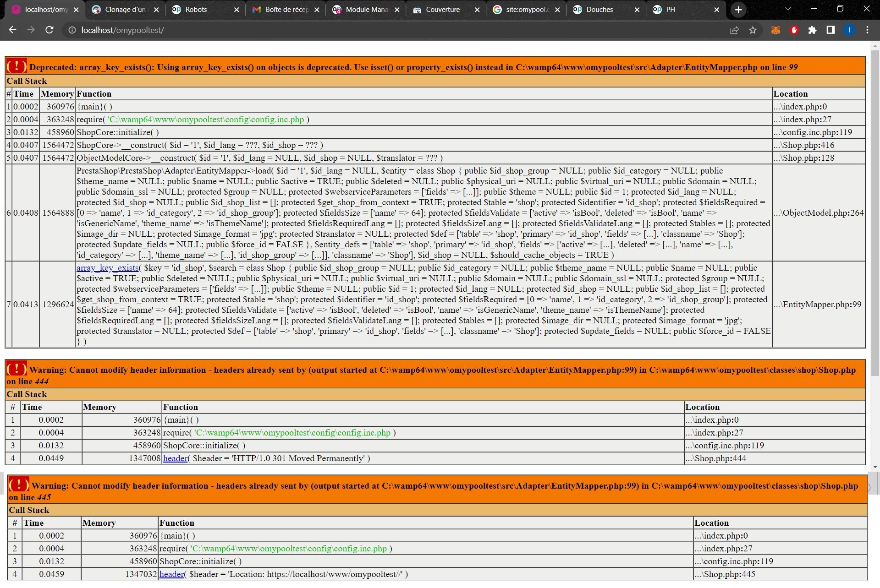Click '...\Shop.php:128' location cell
Image resolution: width=880 pixels, height=588 pixels.
point(819,158)
